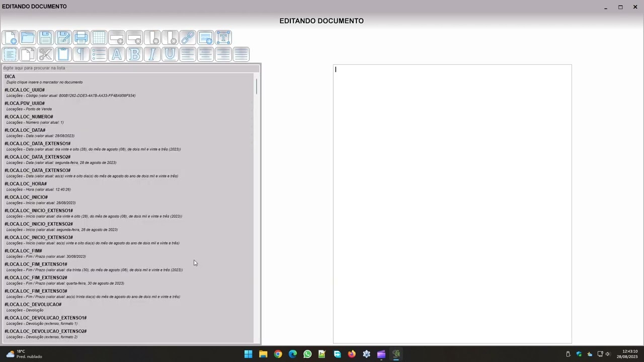Insert a table using the grid icon
The width and height of the screenshot is (644, 362).
pos(99,38)
